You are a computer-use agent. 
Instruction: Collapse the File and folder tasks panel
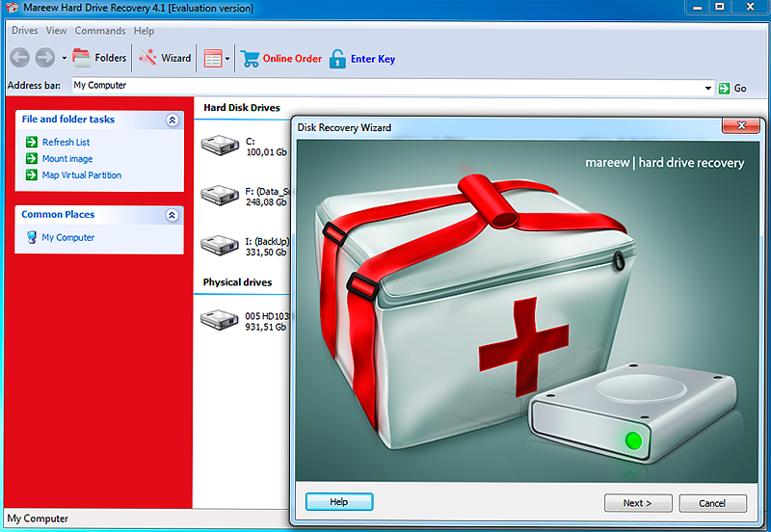pos(172,120)
